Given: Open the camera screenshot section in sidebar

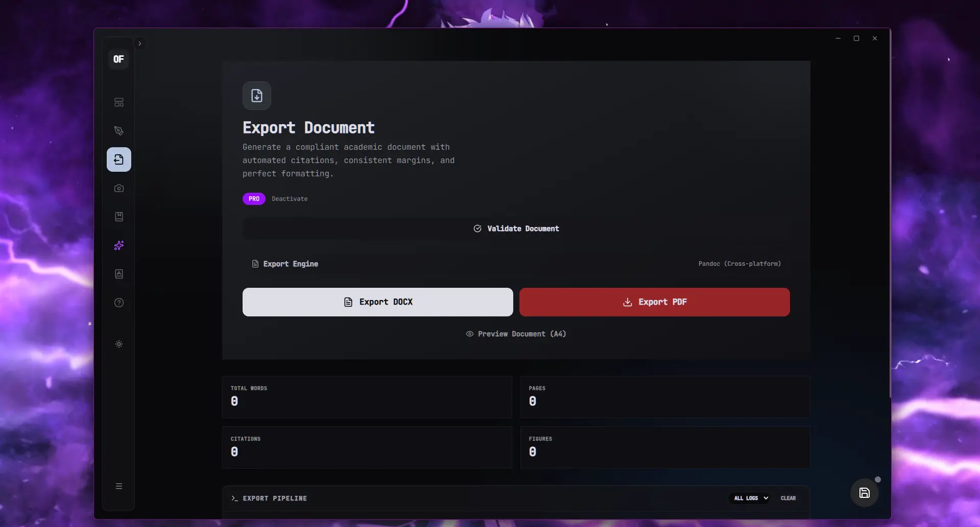Looking at the screenshot, I should click(119, 188).
